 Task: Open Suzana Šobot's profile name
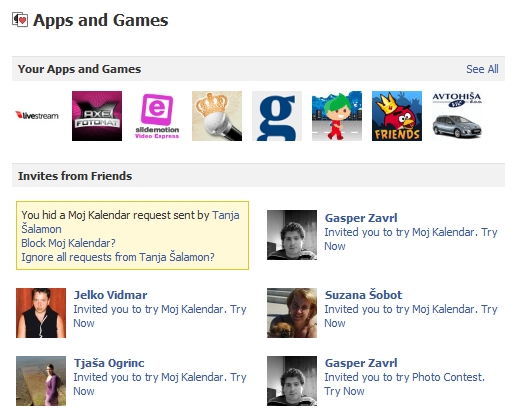tap(363, 295)
